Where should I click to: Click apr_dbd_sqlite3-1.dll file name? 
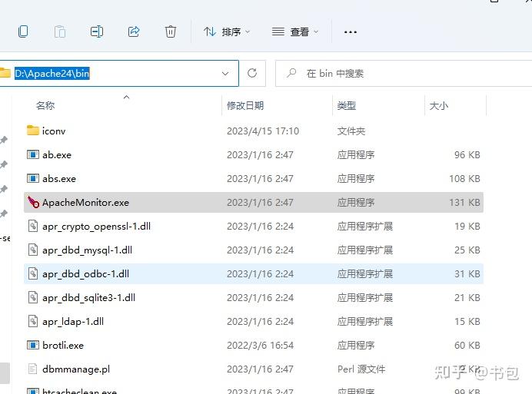click(x=88, y=298)
